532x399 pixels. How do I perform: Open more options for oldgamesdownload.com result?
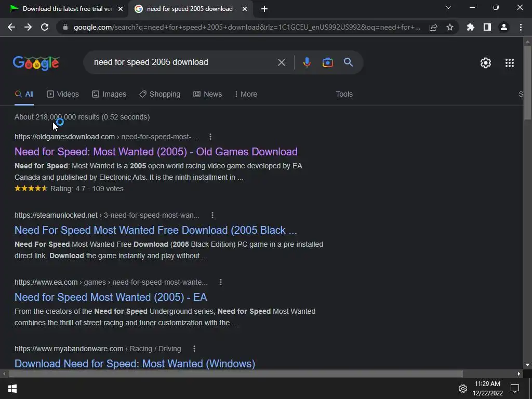point(210,137)
